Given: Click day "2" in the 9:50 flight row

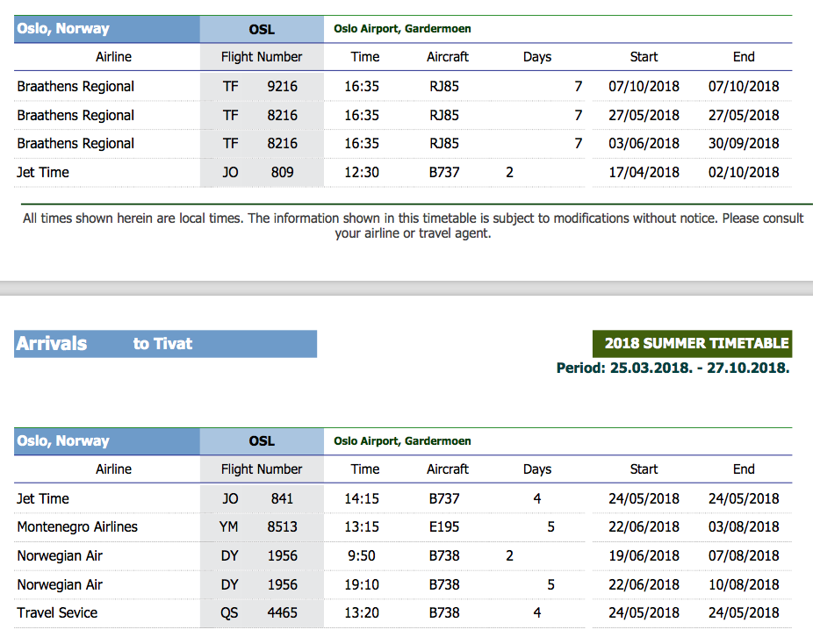Looking at the screenshot, I should 510,555.
